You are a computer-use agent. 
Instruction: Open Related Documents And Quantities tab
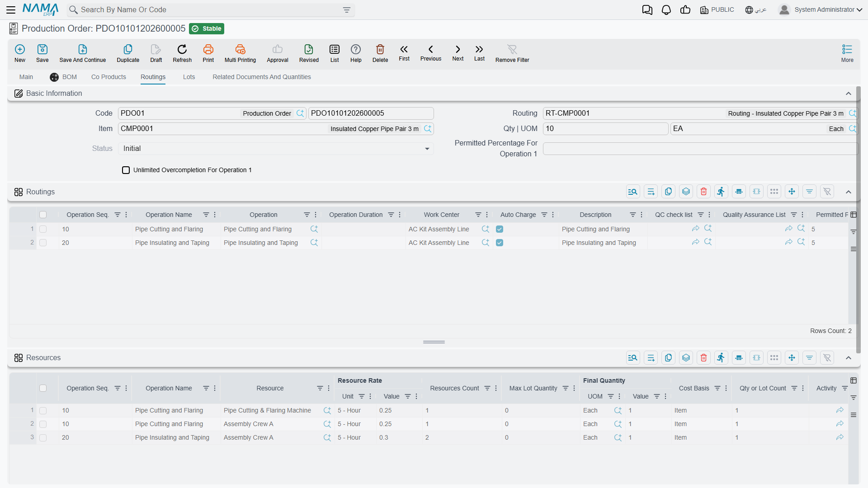[x=262, y=77]
